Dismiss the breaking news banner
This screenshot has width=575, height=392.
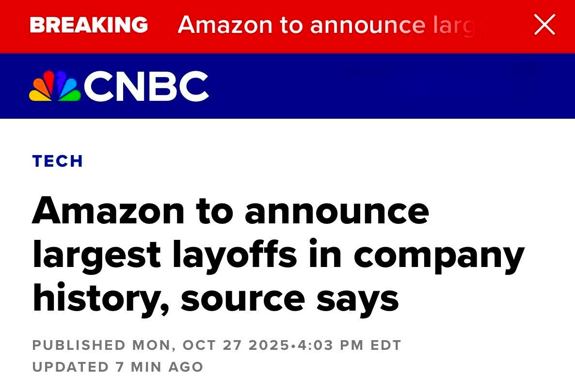click(544, 25)
